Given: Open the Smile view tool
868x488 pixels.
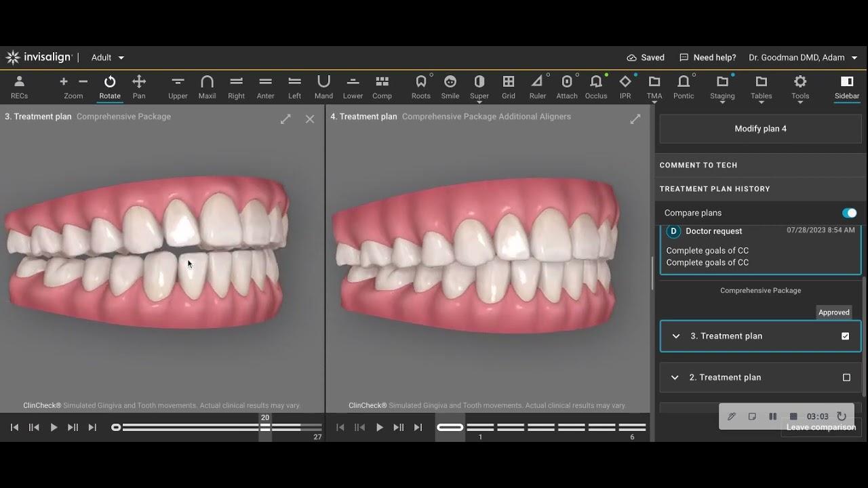Looking at the screenshot, I should click(450, 87).
